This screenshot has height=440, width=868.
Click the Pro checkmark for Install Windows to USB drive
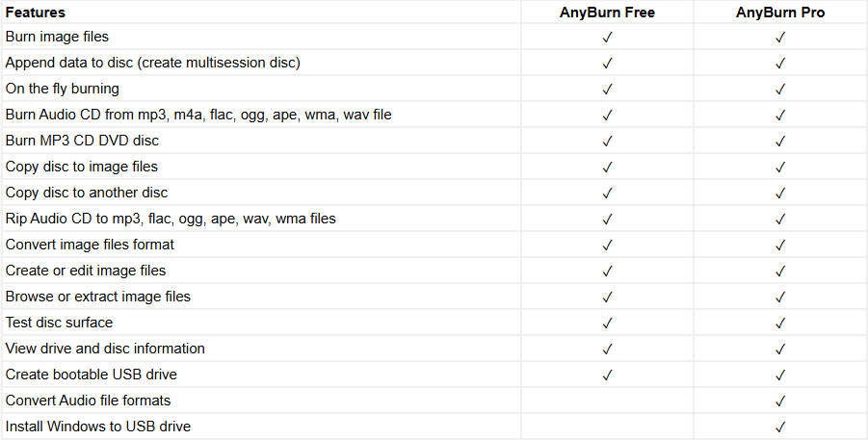coord(780,427)
